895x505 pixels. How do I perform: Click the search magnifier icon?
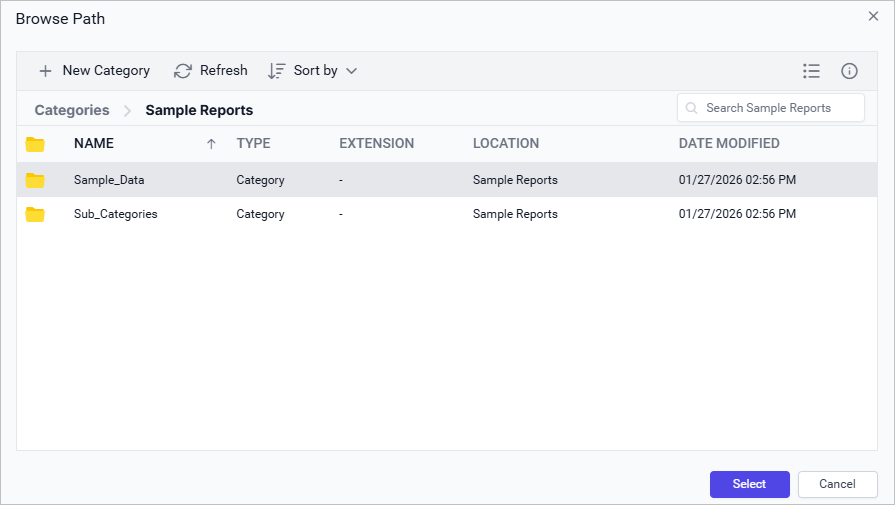(692, 108)
